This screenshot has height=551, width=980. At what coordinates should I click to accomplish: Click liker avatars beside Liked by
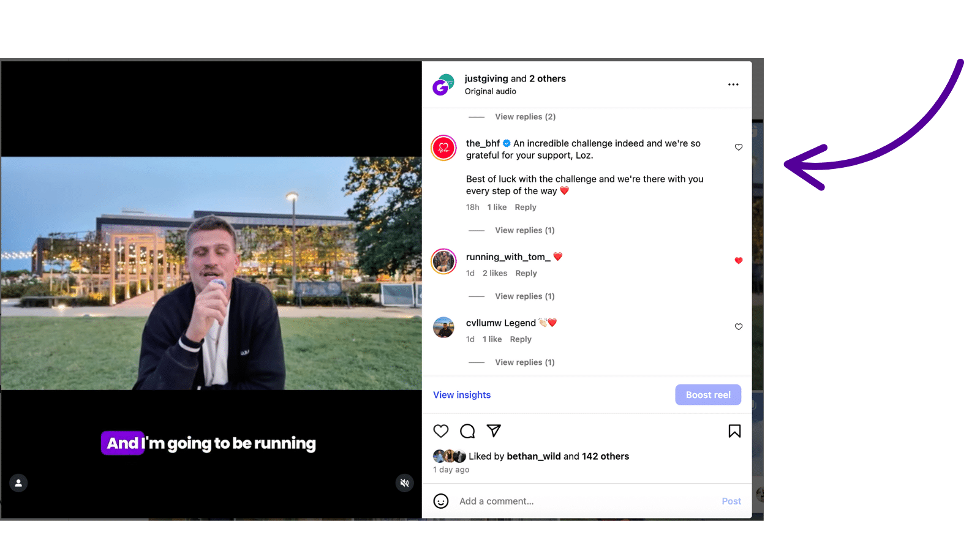click(x=450, y=456)
